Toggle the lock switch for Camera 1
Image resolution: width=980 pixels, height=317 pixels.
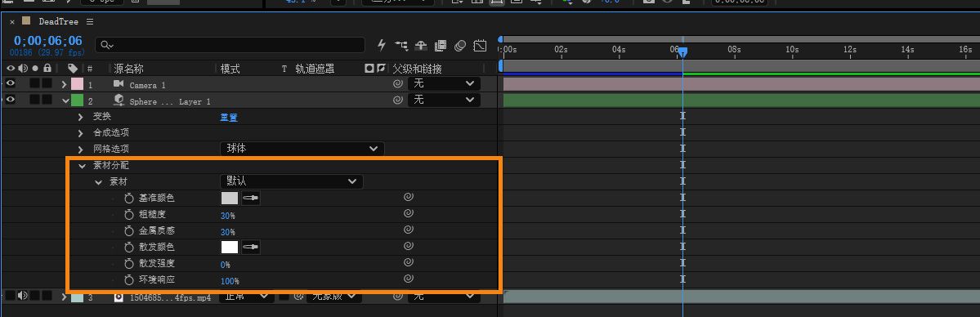click(x=47, y=83)
